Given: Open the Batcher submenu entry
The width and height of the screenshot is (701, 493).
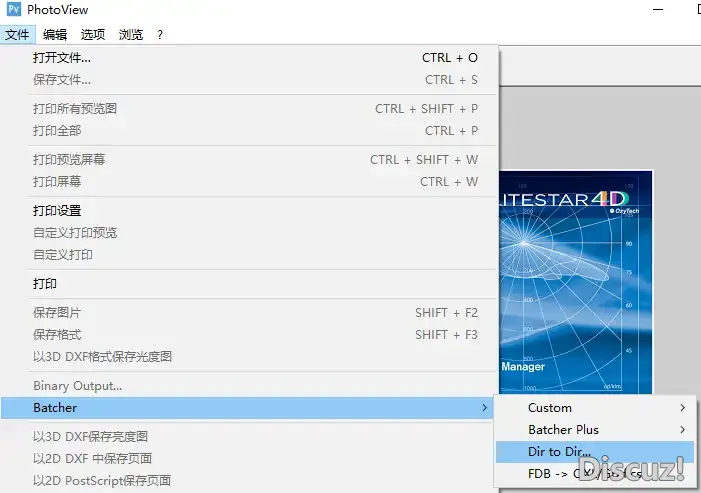Looking at the screenshot, I should 247,408.
